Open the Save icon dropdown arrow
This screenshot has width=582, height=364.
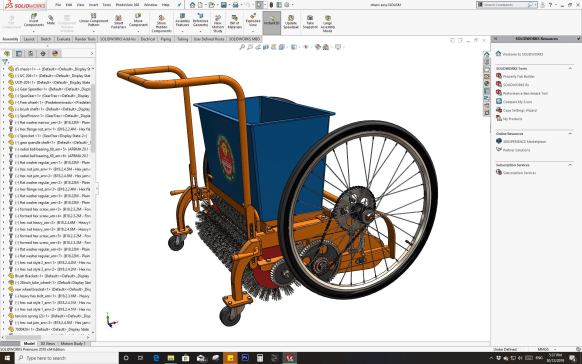tap(229, 5)
